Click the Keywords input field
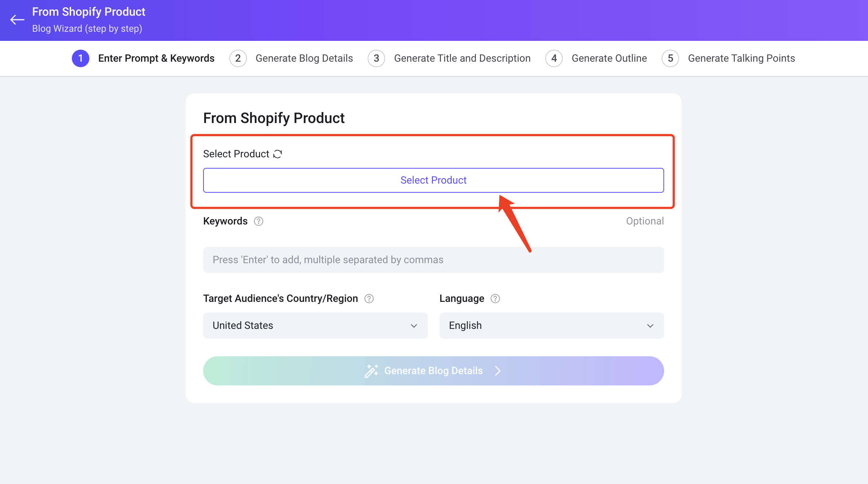The width and height of the screenshot is (868, 484). (x=433, y=259)
